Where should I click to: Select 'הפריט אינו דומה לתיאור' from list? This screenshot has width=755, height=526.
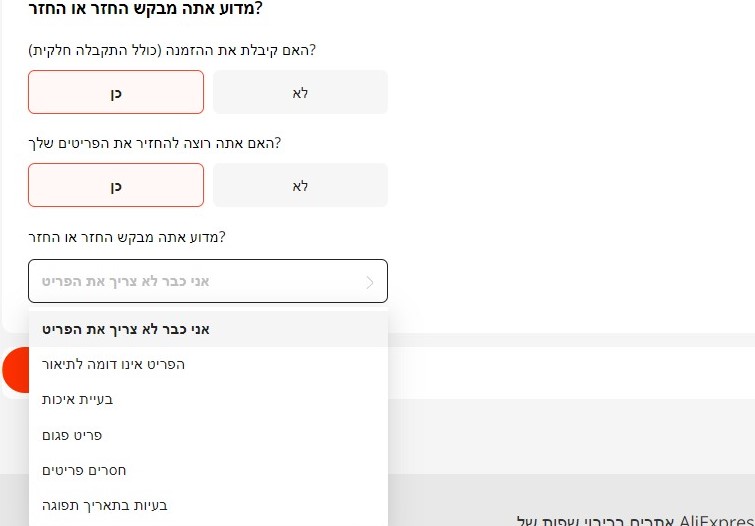pos(113,364)
